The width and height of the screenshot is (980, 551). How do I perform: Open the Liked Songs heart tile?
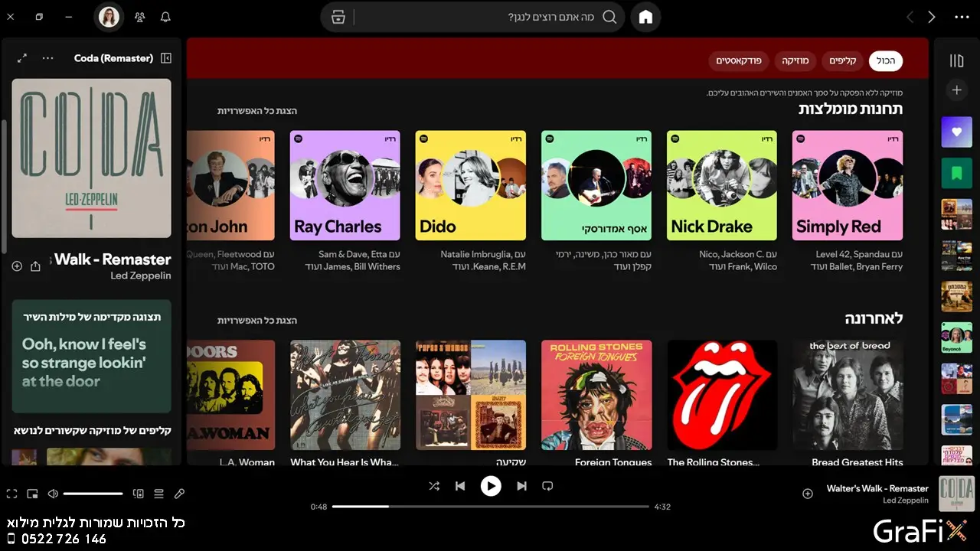[956, 132]
